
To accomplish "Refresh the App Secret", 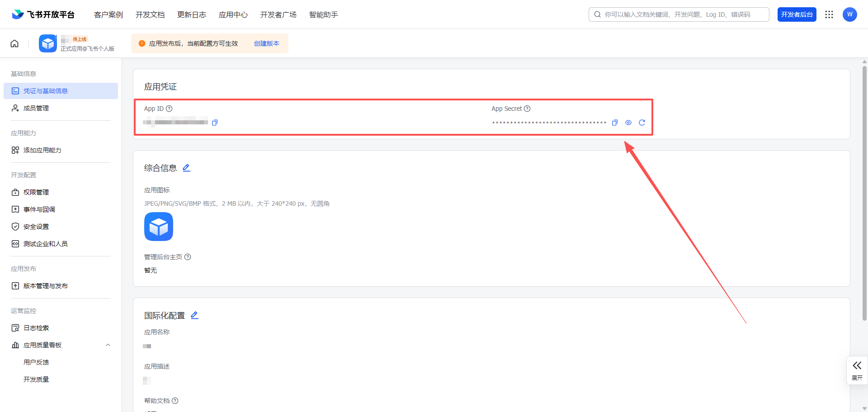I will point(642,123).
